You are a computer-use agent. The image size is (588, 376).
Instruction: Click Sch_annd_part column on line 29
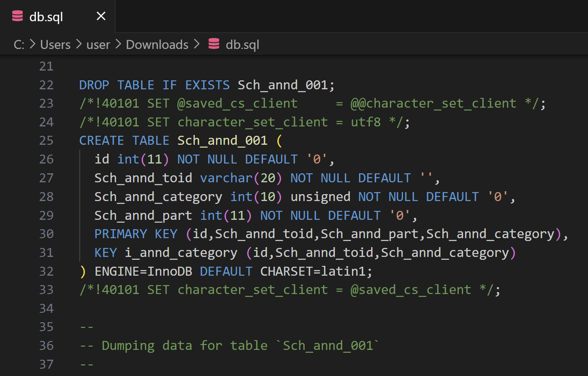[143, 215]
